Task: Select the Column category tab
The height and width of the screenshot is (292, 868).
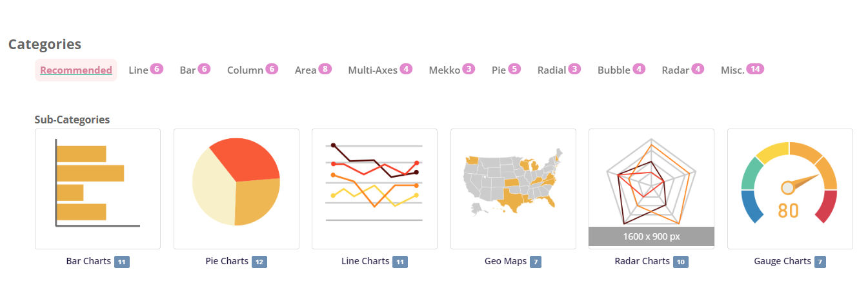Action: click(245, 70)
